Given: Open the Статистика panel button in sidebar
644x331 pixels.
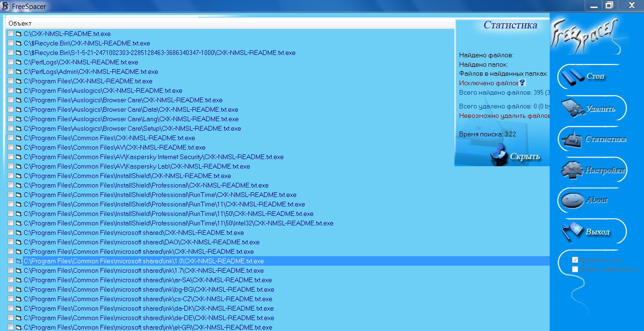Looking at the screenshot, I should click(591, 139).
